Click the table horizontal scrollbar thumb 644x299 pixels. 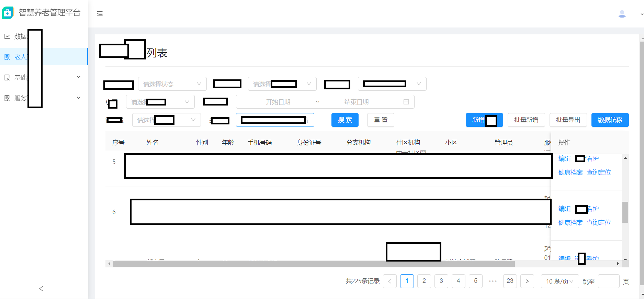click(314, 264)
